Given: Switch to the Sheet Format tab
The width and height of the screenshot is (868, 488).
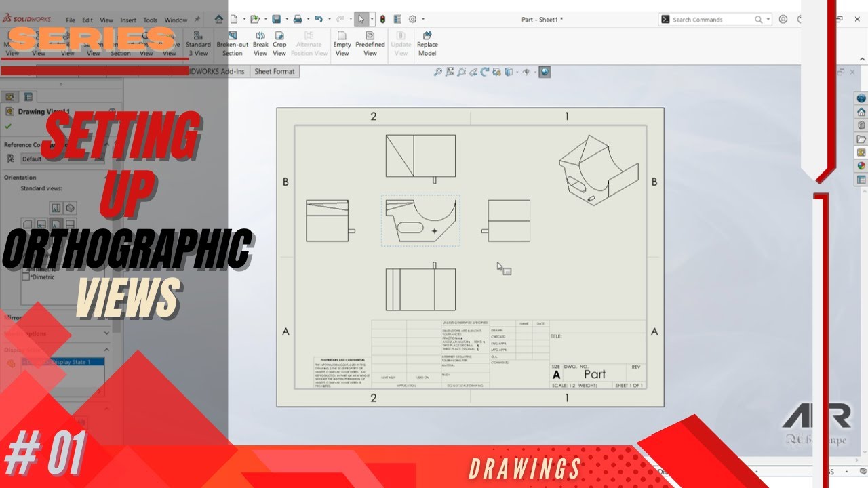Looking at the screenshot, I should coord(275,71).
